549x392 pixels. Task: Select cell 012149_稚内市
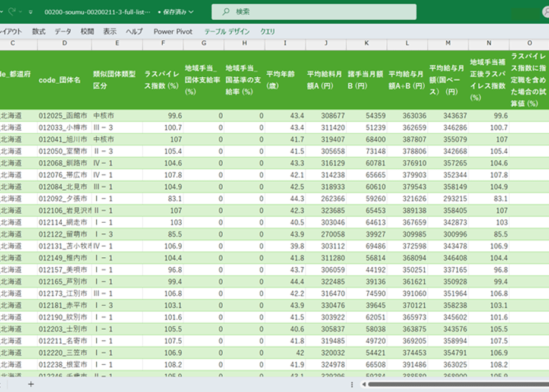64,258
